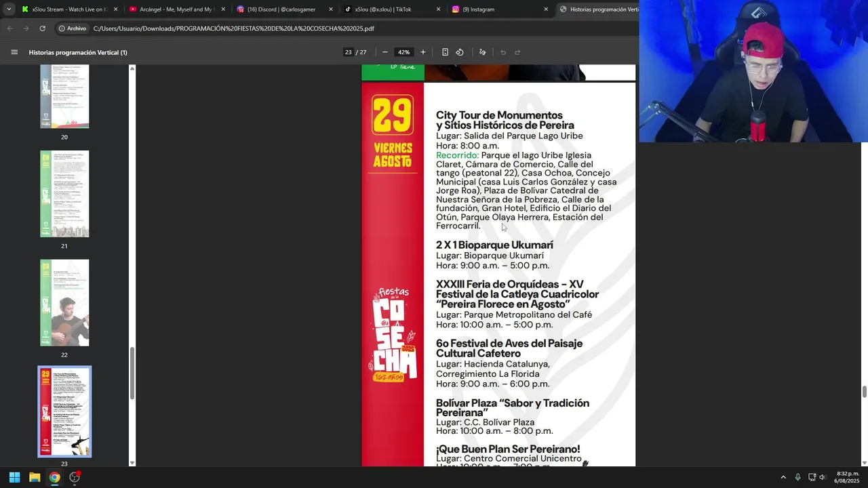The image size is (868, 488).
Task: Open Chrome from the taskbar
Action: pyautogui.click(x=54, y=477)
